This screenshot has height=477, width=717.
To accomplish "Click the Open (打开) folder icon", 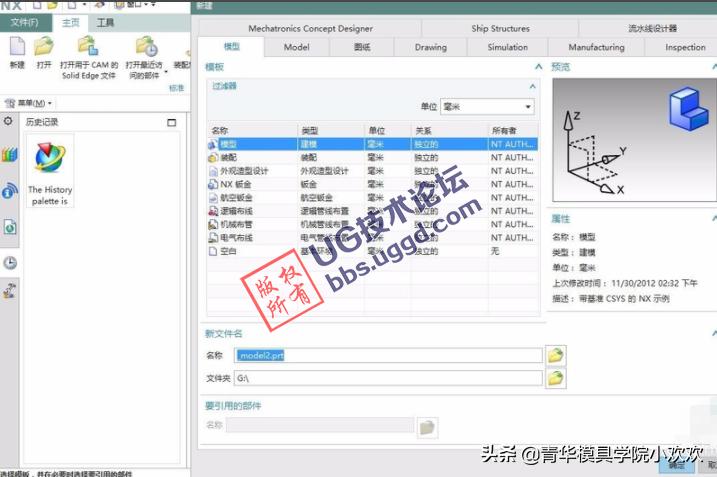I will [x=44, y=47].
